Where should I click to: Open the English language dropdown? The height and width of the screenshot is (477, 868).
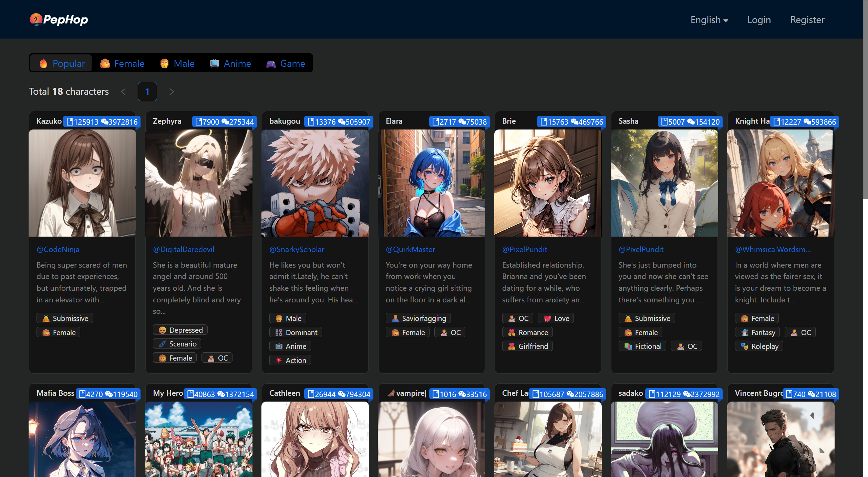pyautogui.click(x=709, y=20)
